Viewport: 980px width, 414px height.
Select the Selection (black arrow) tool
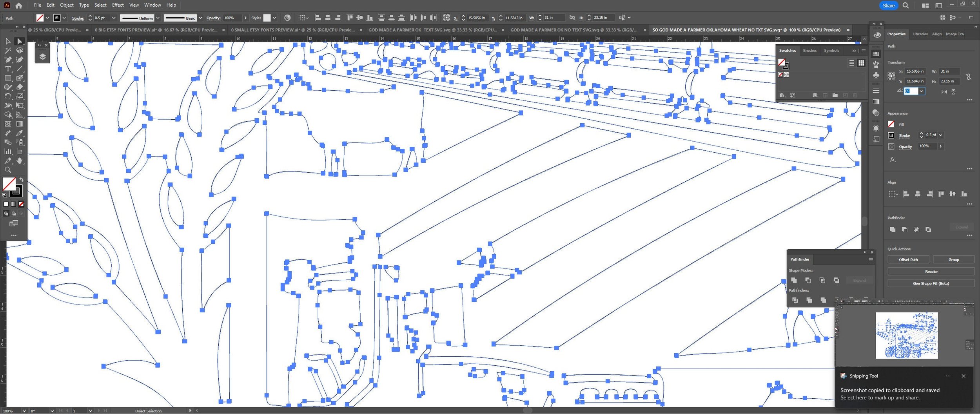(x=8, y=41)
